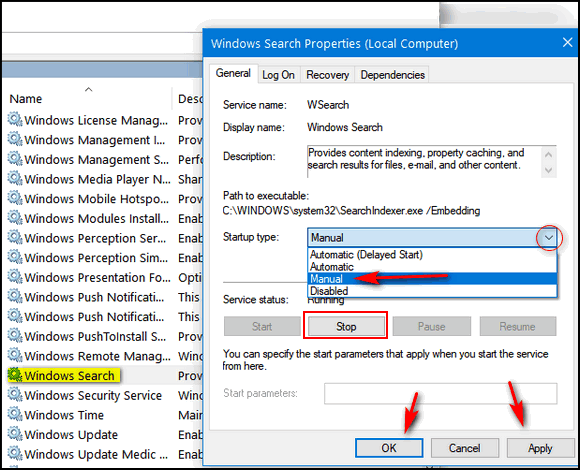Select the Windows Security Service row name
580x470 pixels.
pyautogui.click(x=93, y=396)
